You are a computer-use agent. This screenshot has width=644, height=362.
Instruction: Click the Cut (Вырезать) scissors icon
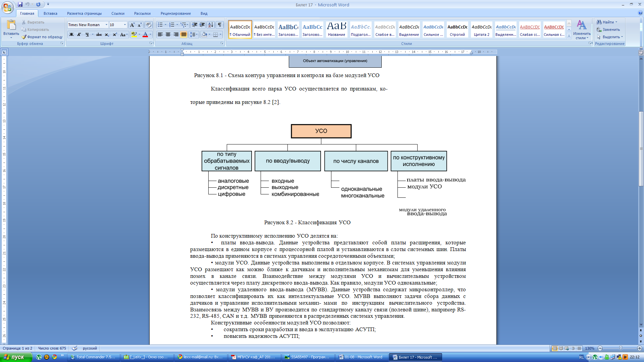tap(24, 22)
